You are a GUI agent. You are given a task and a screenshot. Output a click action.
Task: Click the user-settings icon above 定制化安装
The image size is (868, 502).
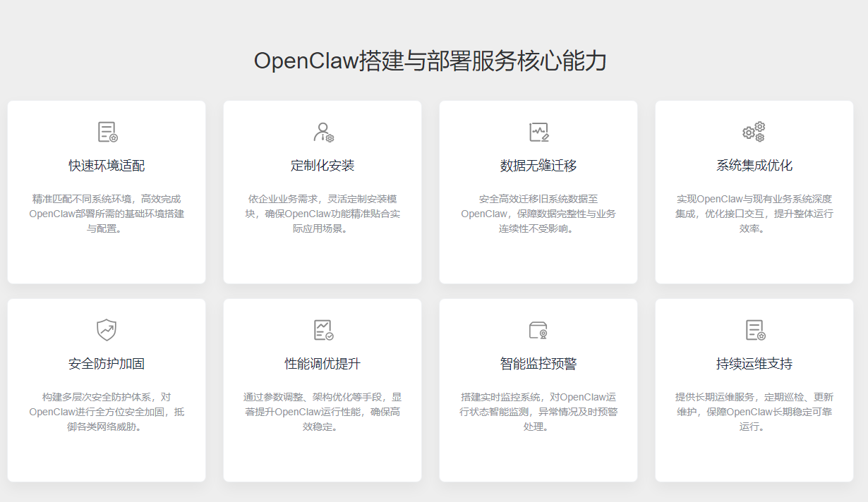(323, 132)
